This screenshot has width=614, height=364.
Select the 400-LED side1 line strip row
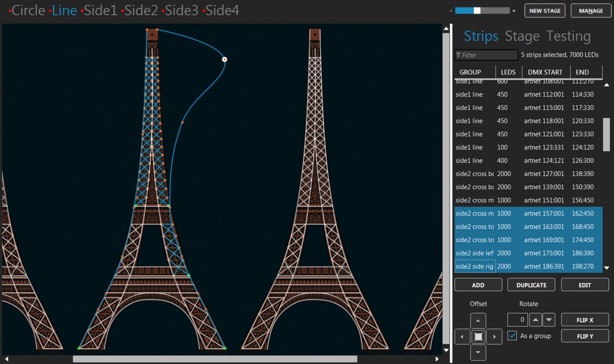(x=528, y=160)
